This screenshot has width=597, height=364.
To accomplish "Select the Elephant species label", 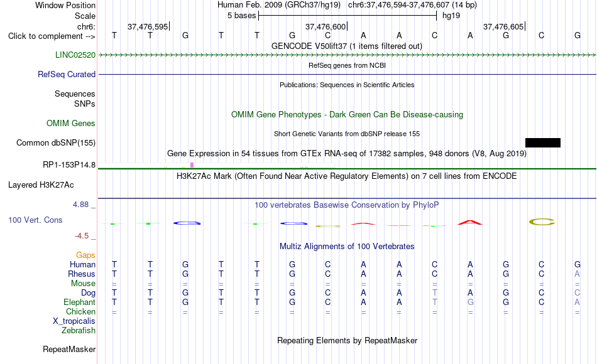I will pos(79,302).
